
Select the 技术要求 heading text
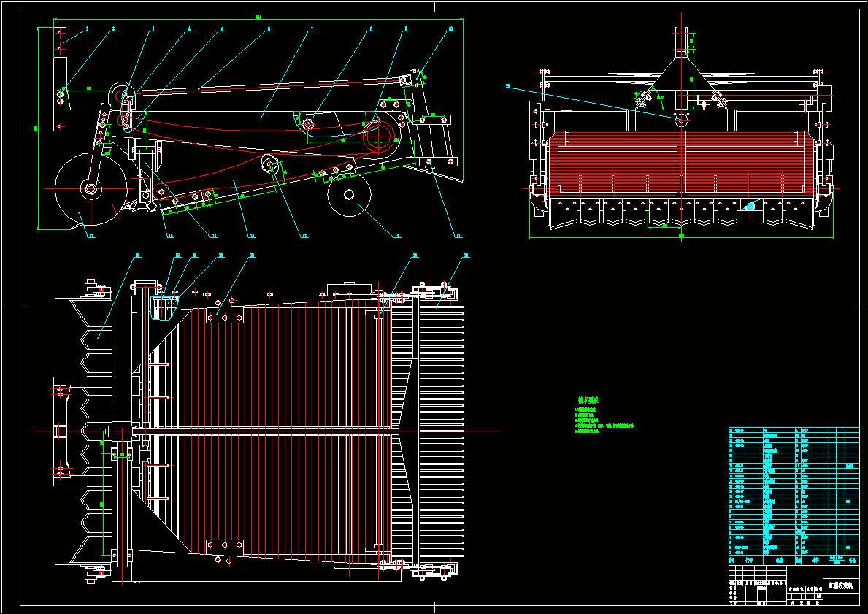(x=588, y=400)
